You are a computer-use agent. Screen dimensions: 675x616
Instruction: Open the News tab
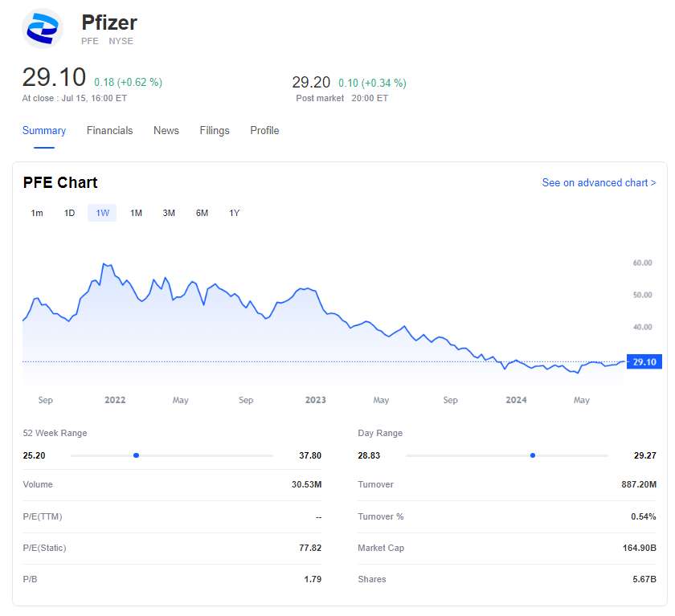pyautogui.click(x=166, y=130)
